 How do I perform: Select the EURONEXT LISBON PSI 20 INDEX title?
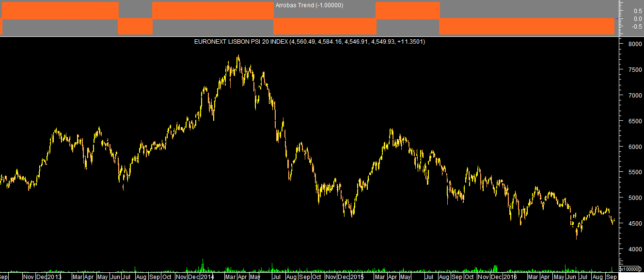pyautogui.click(x=310, y=42)
